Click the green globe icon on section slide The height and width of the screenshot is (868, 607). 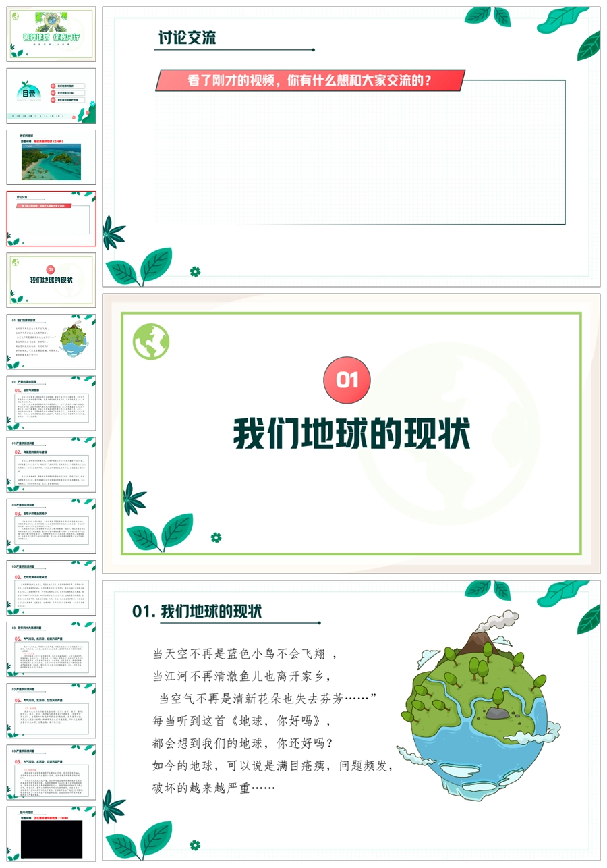click(151, 342)
